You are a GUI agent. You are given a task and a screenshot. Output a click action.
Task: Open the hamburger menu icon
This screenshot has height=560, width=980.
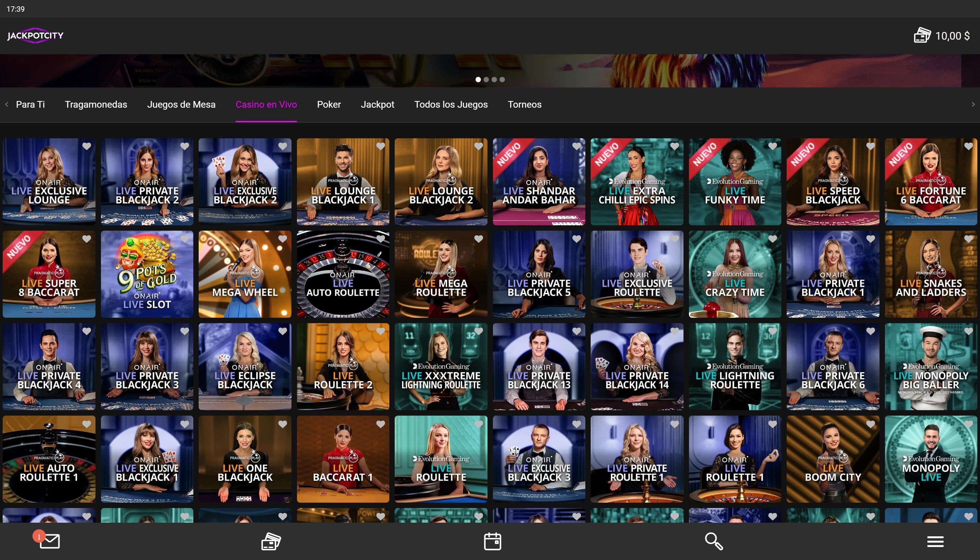click(x=935, y=542)
